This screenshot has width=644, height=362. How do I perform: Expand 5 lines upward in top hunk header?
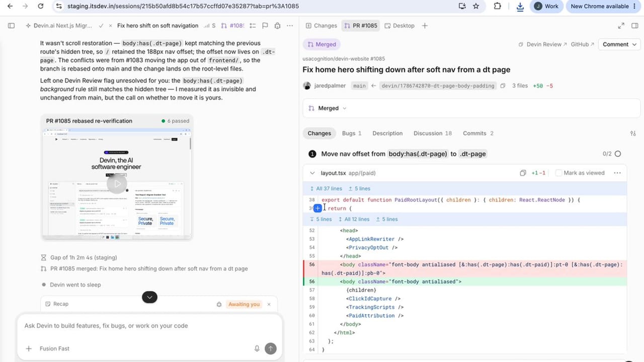[x=359, y=189]
